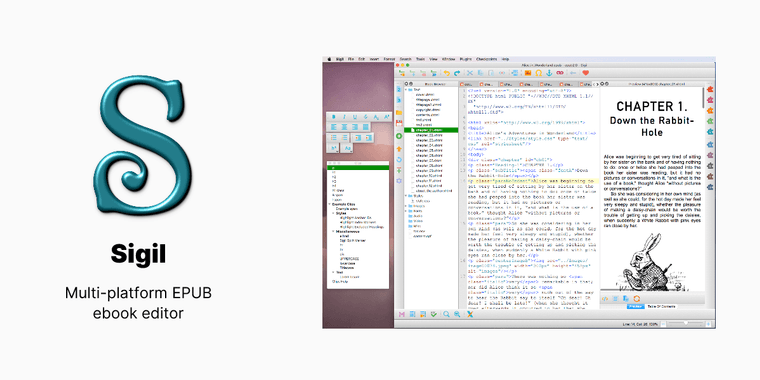Open the heading level dropdown button
This screenshot has width=760, height=380.
pos(333,148)
